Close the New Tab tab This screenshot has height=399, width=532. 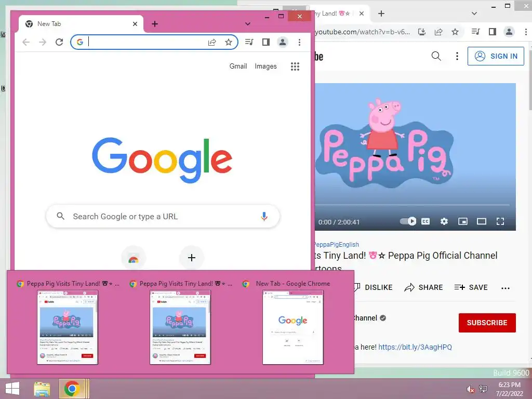135,24
